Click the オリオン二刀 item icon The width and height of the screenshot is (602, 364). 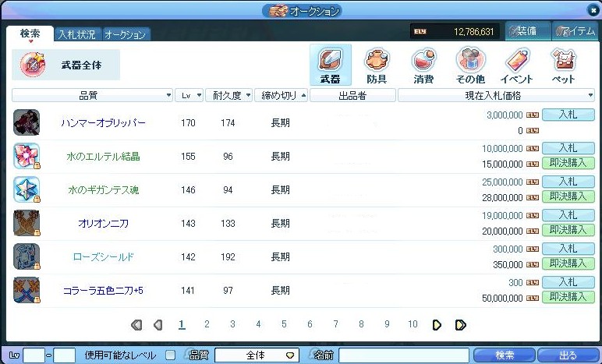27,223
